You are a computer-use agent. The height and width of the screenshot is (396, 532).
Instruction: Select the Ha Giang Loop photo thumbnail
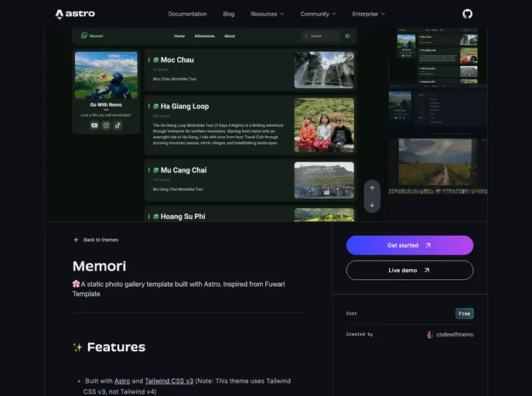coord(324,125)
